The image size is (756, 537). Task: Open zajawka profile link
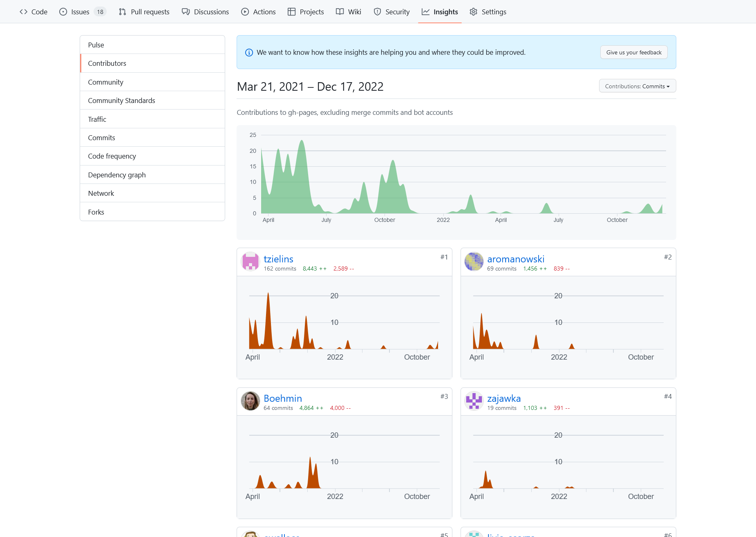click(504, 398)
